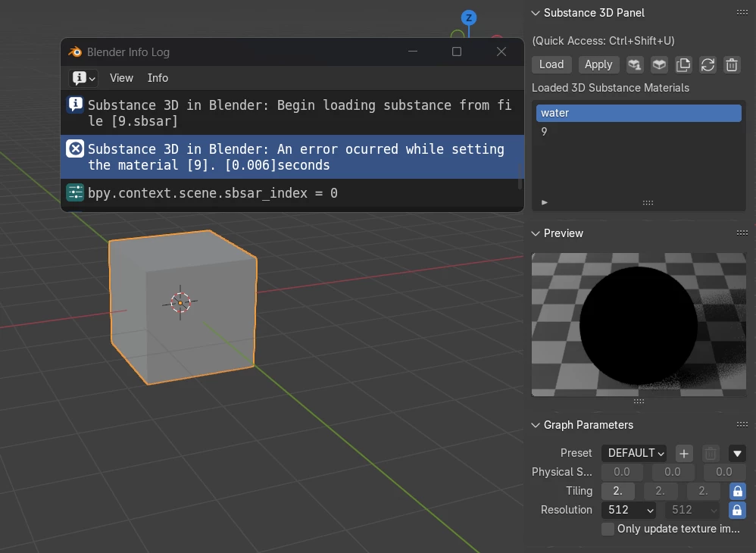The height and width of the screenshot is (553, 756).
Task: Open the preset options down-arrow menu
Action: (737, 453)
